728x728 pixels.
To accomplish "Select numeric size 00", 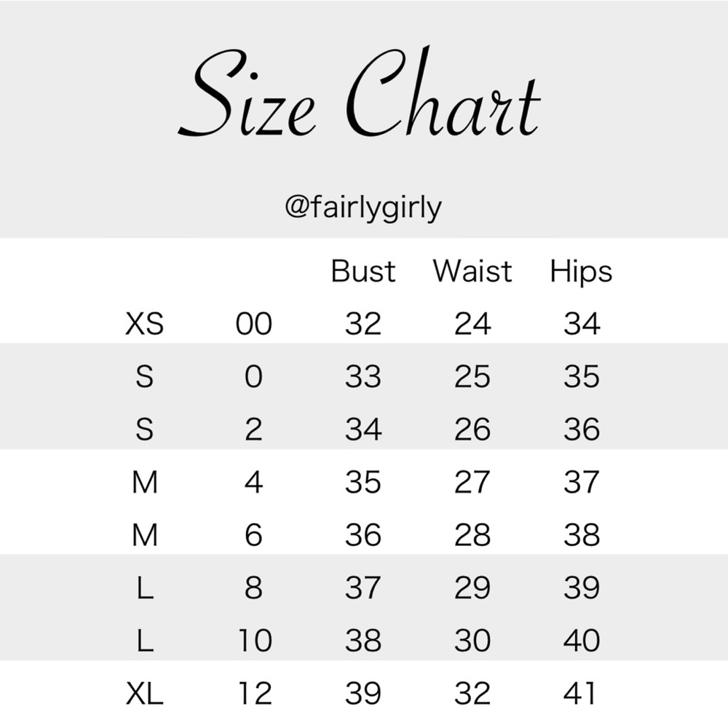I will [x=253, y=324].
